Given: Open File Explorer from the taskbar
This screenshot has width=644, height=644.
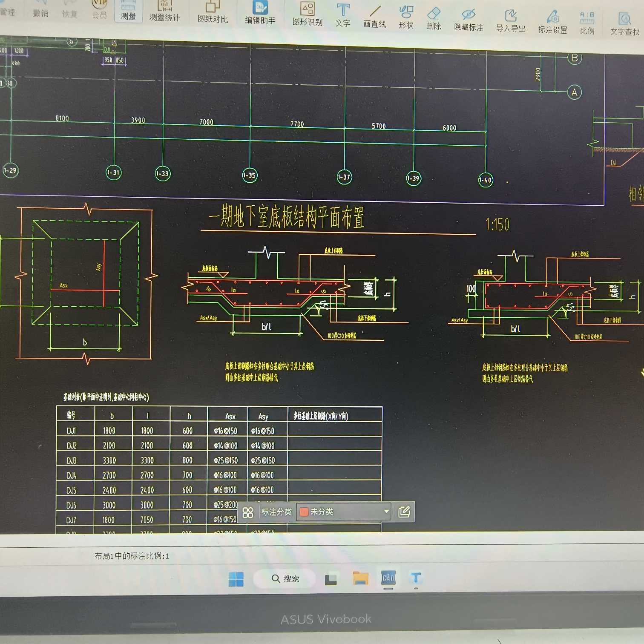Looking at the screenshot, I should pos(360,578).
